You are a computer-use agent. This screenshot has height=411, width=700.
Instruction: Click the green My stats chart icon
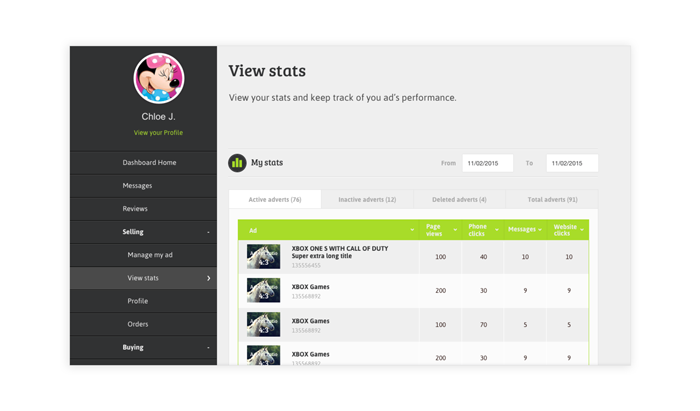point(237,162)
